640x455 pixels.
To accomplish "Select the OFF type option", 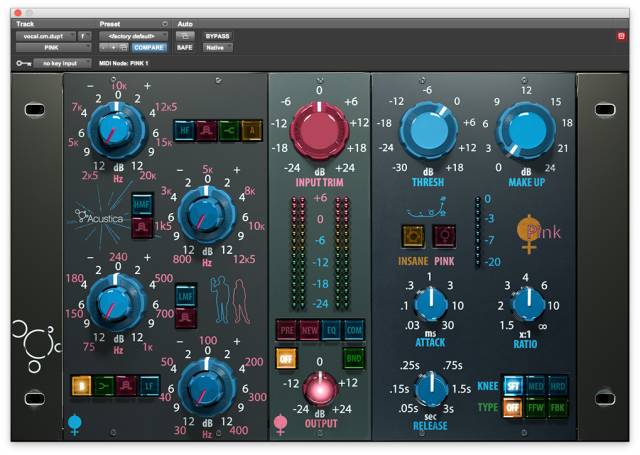I will pos(513,408).
